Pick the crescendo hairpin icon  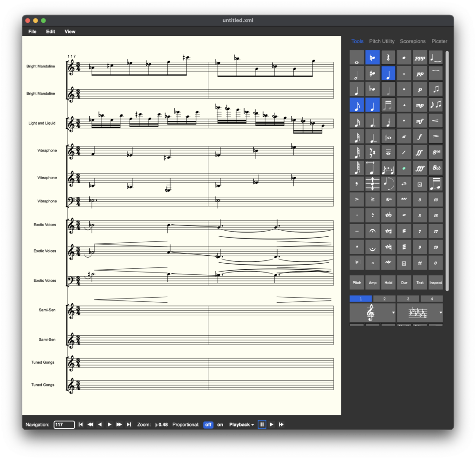pos(435,120)
